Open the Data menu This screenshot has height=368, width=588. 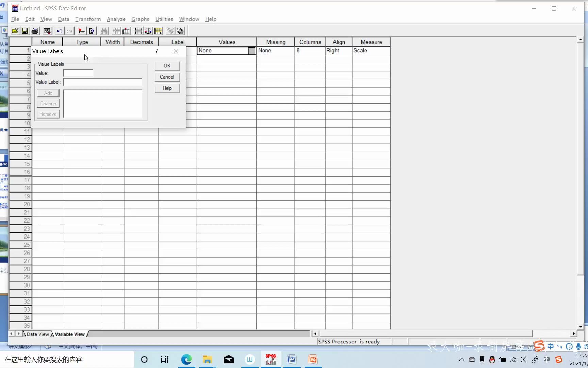pos(63,19)
